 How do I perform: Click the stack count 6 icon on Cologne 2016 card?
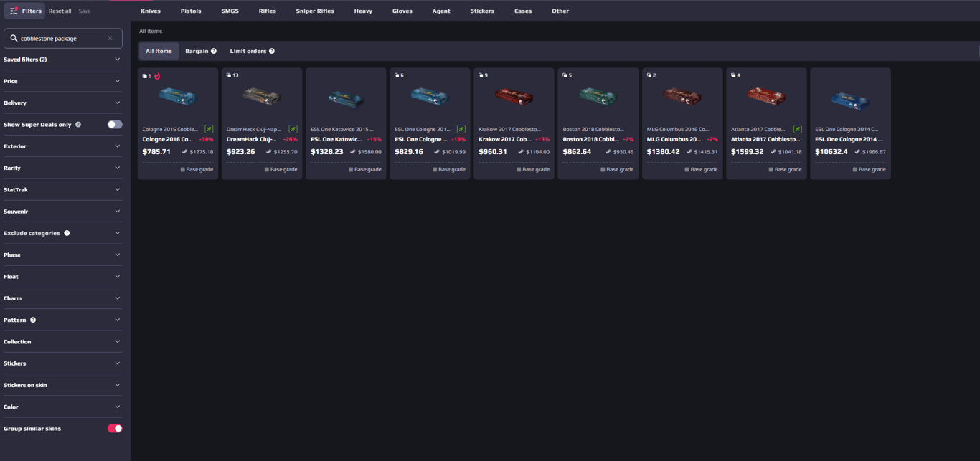pyautogui.click(x=145, y=75)
